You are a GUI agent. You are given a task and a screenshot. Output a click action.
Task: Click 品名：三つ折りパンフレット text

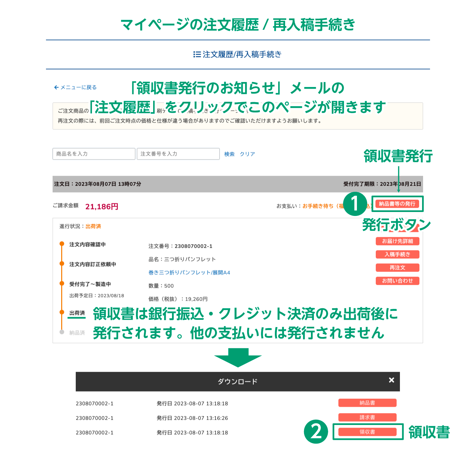pos(182,259)
